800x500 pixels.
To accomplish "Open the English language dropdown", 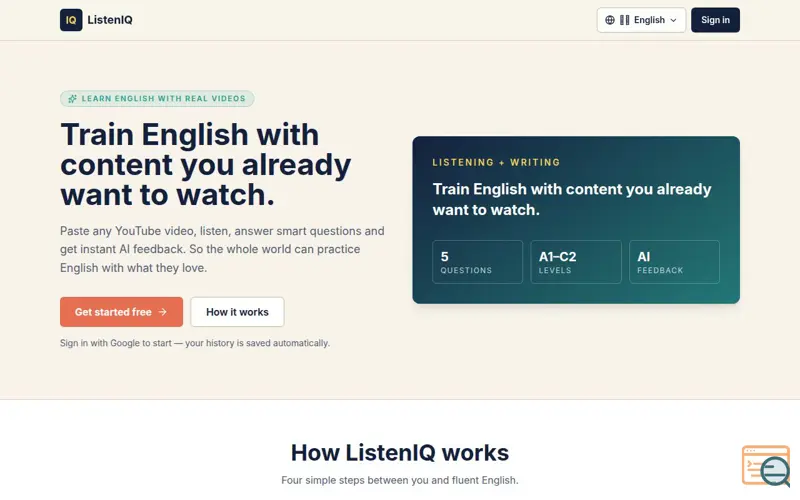I will point(641,20).
